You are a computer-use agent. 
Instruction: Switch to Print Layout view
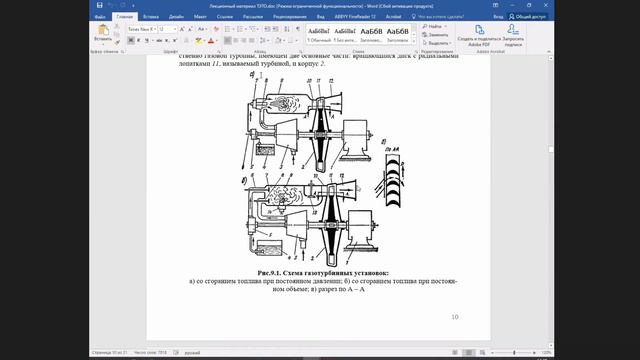469,352
